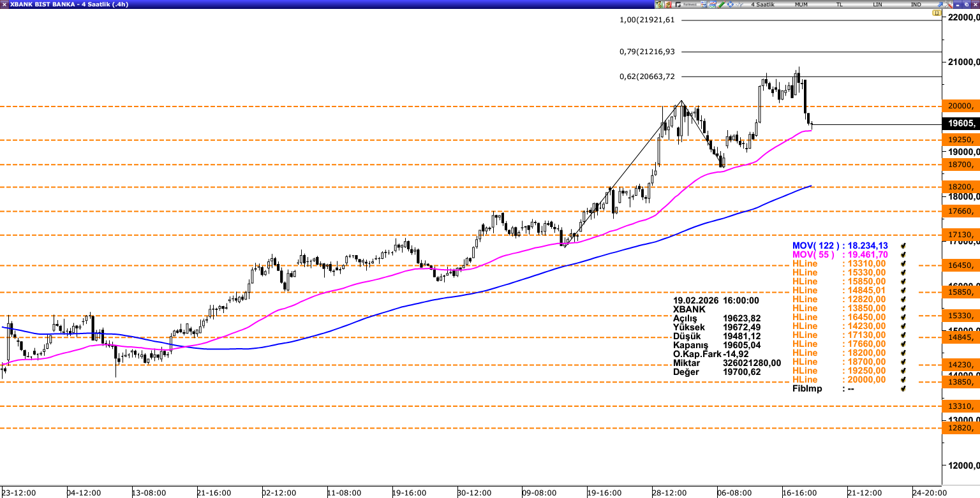Click the blue pin arrow icon
Viewport: 980px width, 498px height.
pyautogui.click(x=940, y=4)
